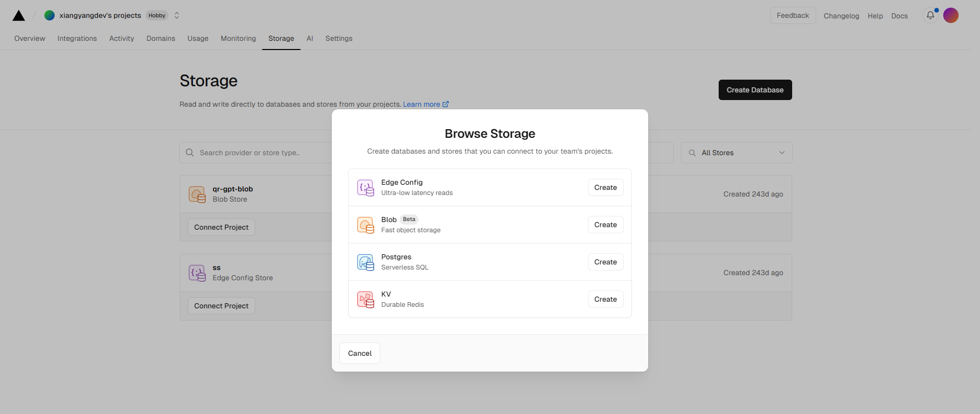Open the Changelog link
The width and height of the screenshot is (980, 414).
pos(841,16)
